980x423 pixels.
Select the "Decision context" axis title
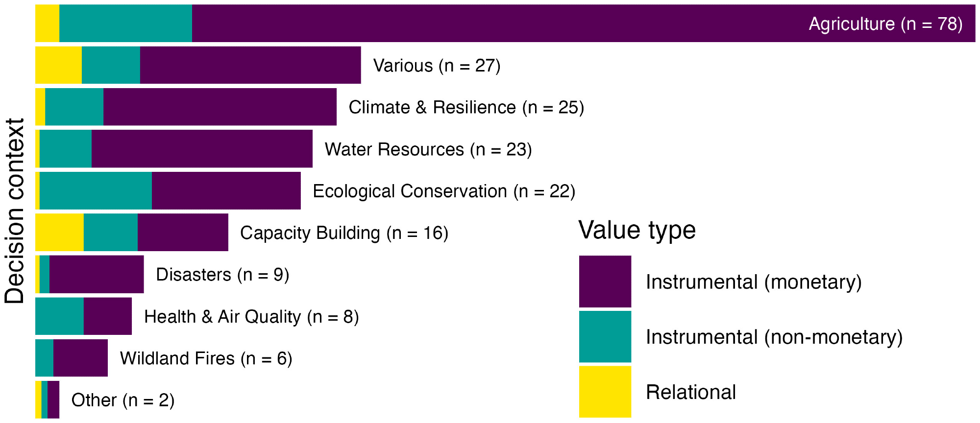[x=15, y=211]
